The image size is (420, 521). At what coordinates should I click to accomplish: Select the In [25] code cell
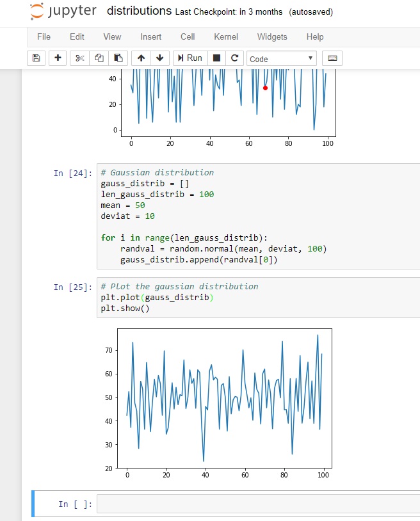258,298
